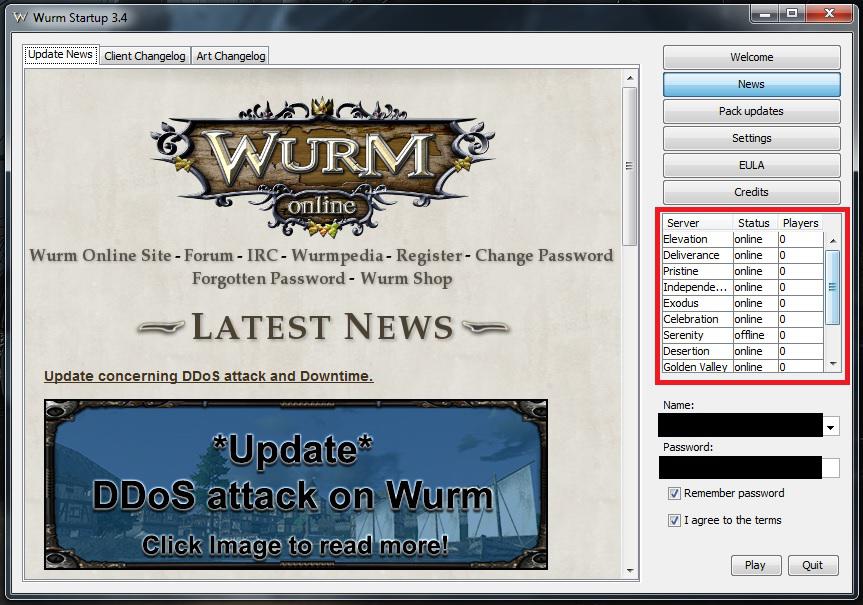Show the Credits page

[751, 192]
